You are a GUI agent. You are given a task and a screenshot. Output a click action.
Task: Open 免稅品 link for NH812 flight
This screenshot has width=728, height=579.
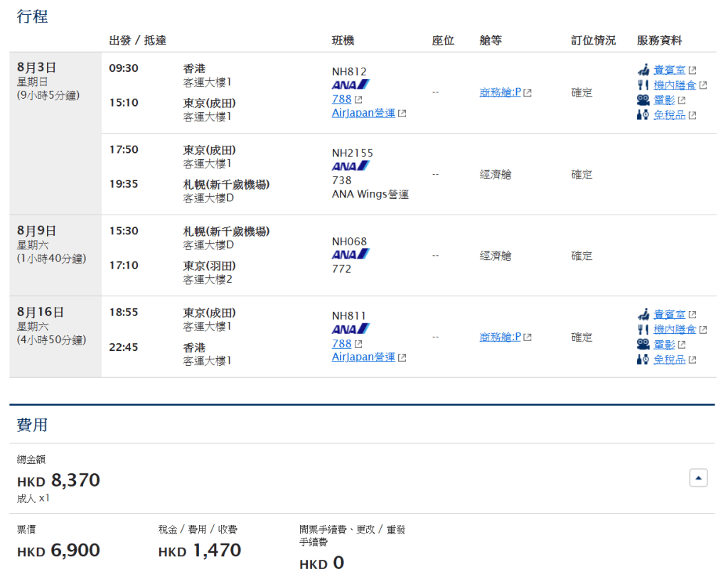670,115
